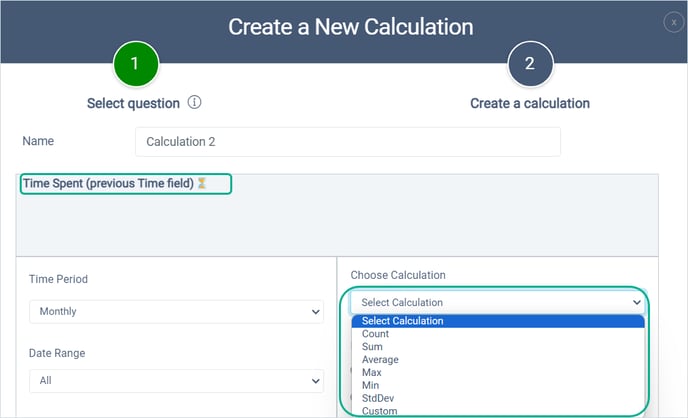Open the Time Period Monthly dropdown

point(176,311)
